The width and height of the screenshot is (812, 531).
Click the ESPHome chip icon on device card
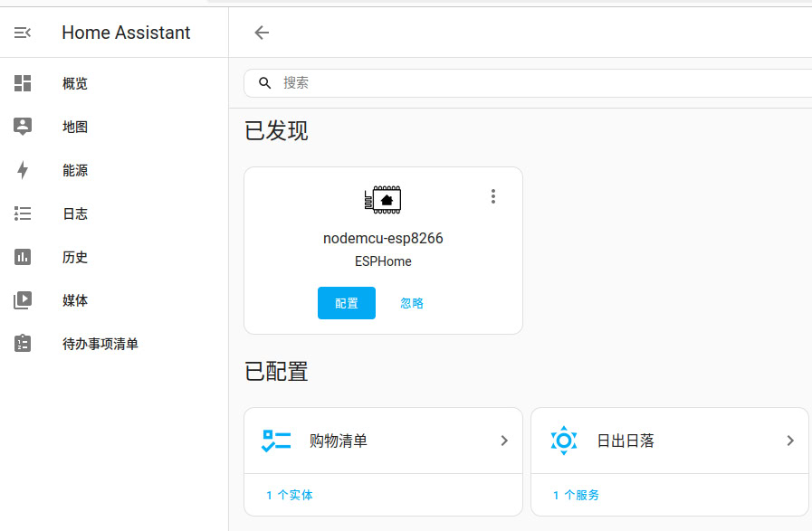click(382, 199)
